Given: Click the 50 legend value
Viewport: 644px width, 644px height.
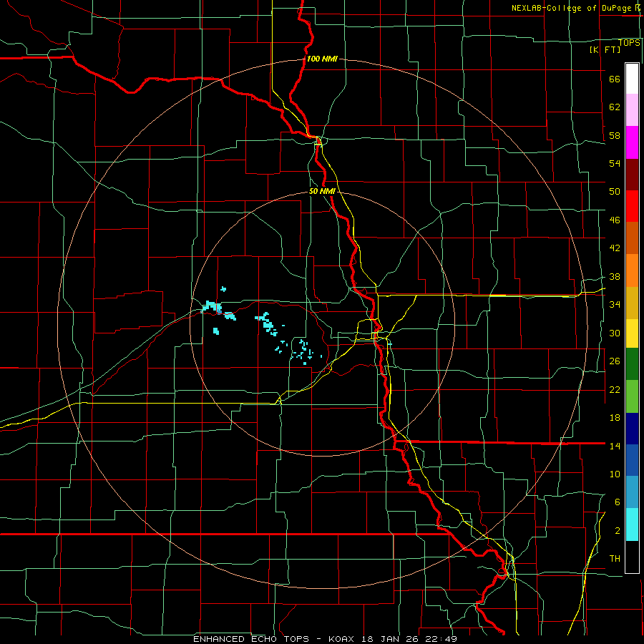Looking at the screenshot, I should [x=615, y=191].
